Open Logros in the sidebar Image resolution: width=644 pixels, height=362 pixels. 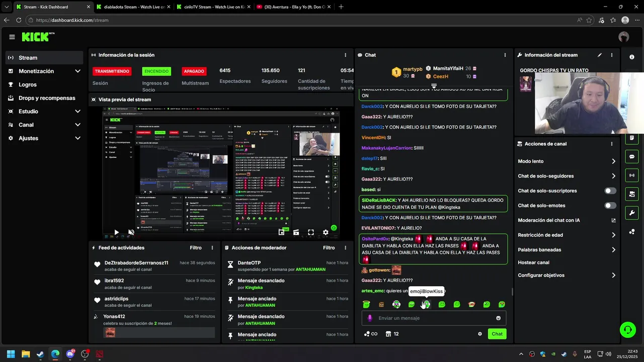pos(45,84)
